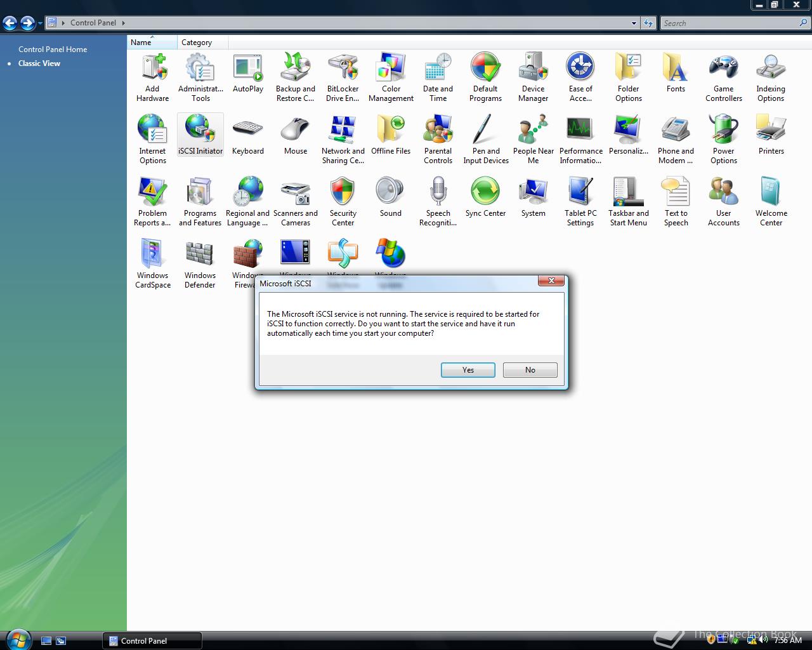Viewport: 812px width, 650px height.
Task: Open the Fonts folder icon
Action: coord(676,73)
